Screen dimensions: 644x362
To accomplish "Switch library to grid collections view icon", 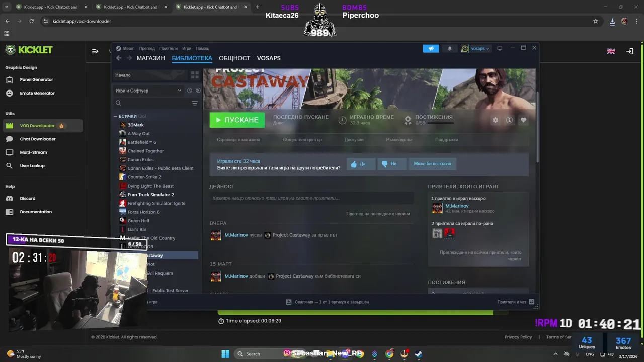I will pyautogui.click(x=195, y=75).
